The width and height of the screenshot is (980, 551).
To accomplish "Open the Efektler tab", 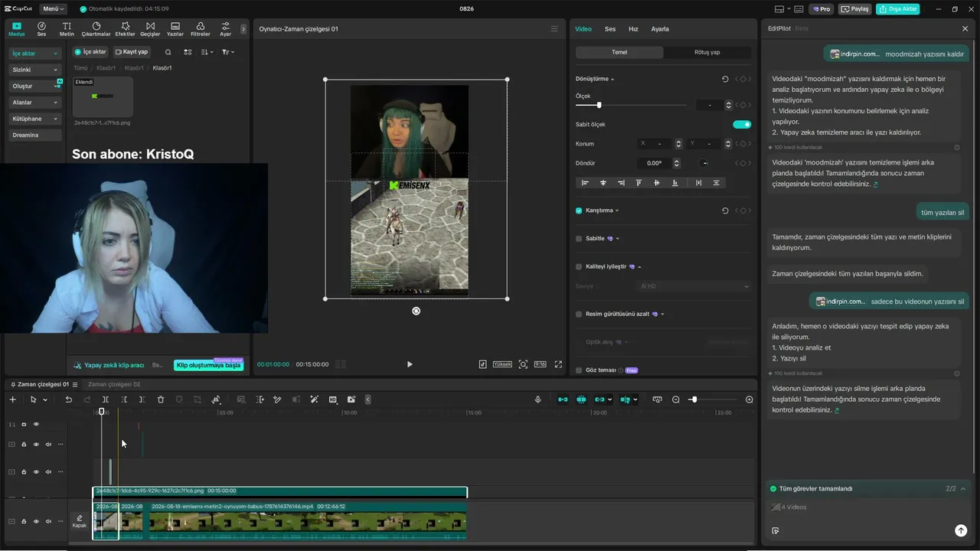I will pos(125,29).
